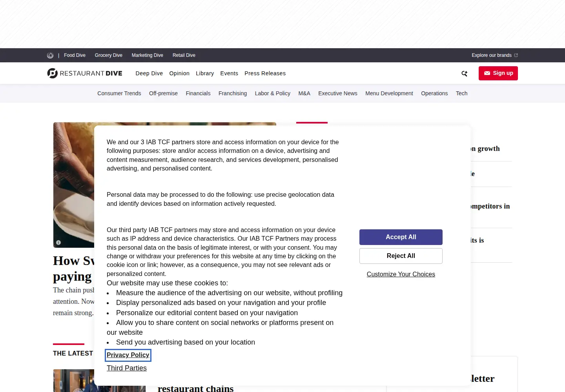The width and height of the screenshot is (565, 392).
Task: Open Customize Your Choices link
Action: (x=401, y=274)
